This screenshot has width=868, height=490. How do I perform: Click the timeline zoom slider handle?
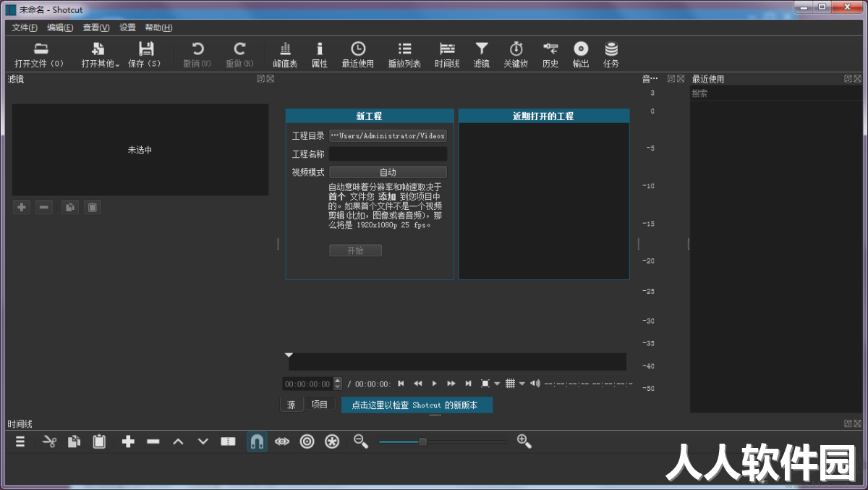(422, 442)
